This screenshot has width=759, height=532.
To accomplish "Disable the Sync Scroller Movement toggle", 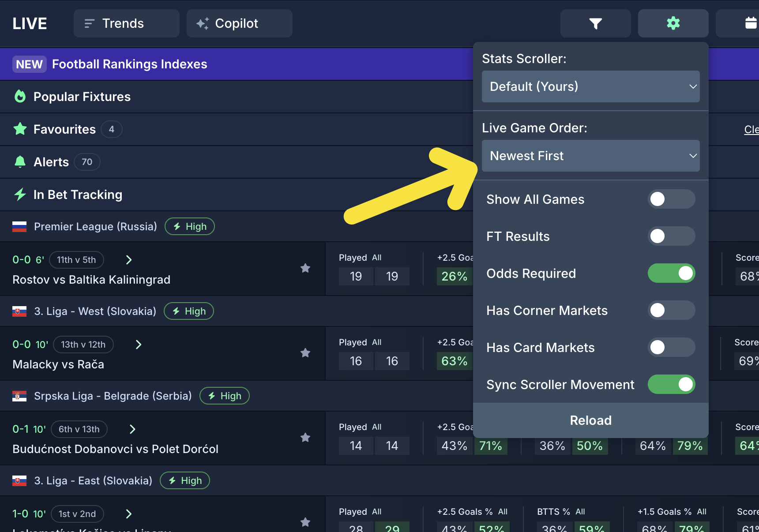I will click(x=671, y=385).
